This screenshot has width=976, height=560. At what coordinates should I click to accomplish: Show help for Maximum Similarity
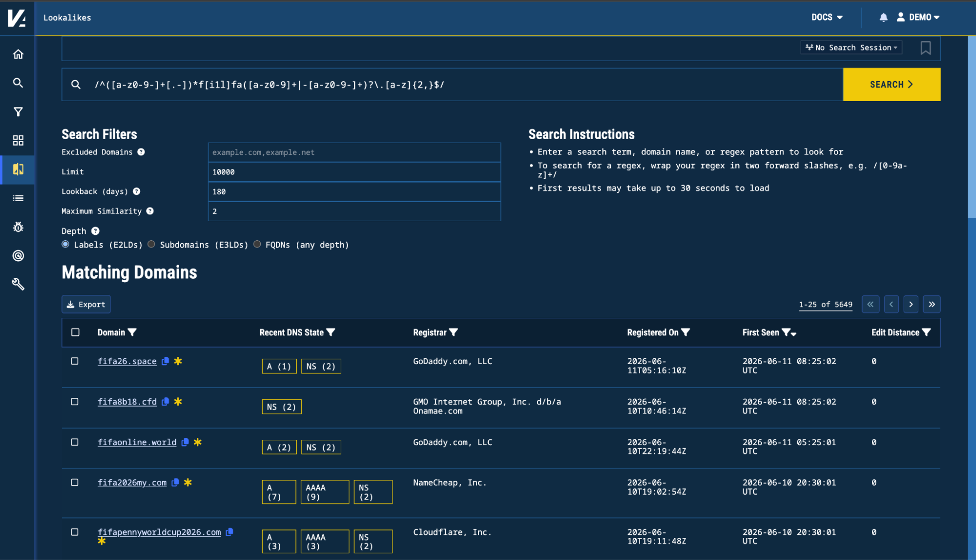(x=150, y=211)
